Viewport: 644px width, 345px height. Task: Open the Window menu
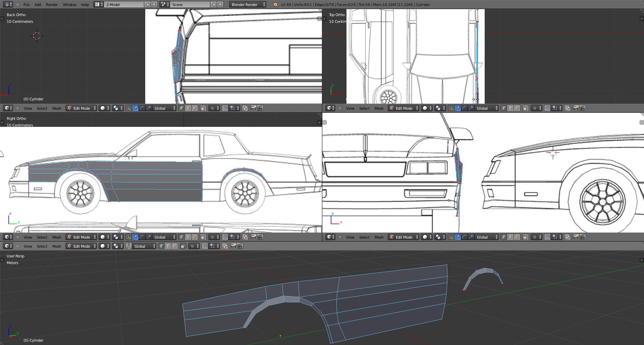70,5
